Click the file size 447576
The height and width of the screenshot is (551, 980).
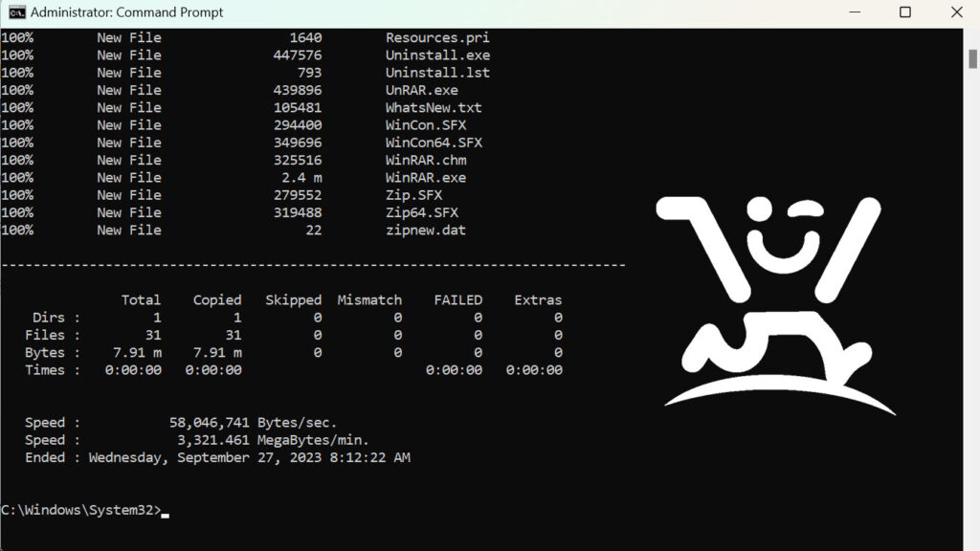pyautogui.click(x=298, y=55)
